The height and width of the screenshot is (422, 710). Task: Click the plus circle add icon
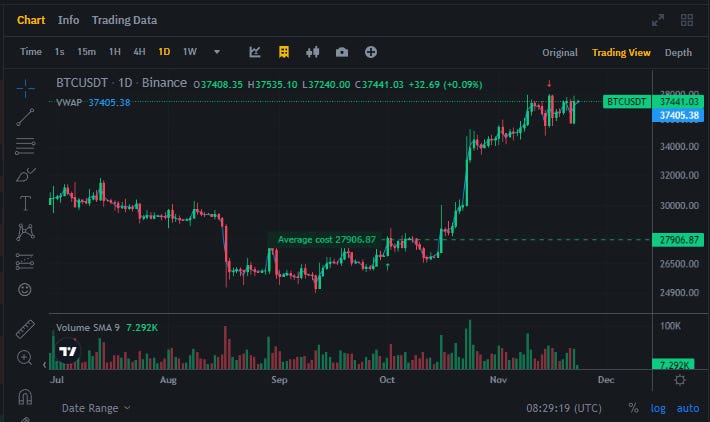point(371,52)
